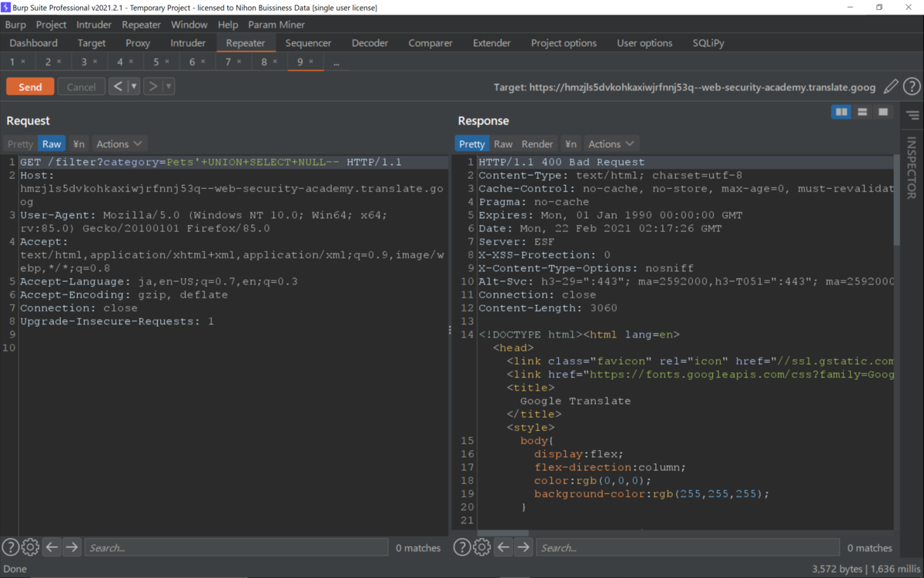Switch response view to Raw
Screen dimensions: 924x578
(503, 144)
